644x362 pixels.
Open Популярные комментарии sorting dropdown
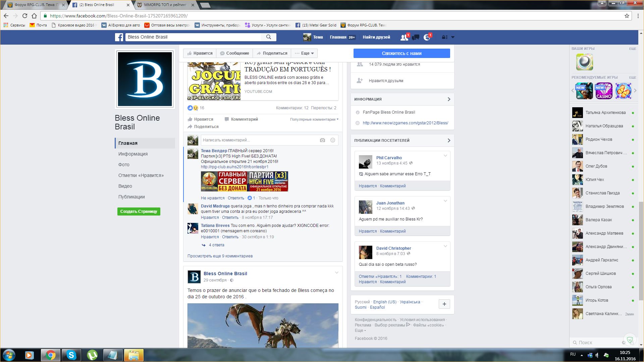(314, 119)
